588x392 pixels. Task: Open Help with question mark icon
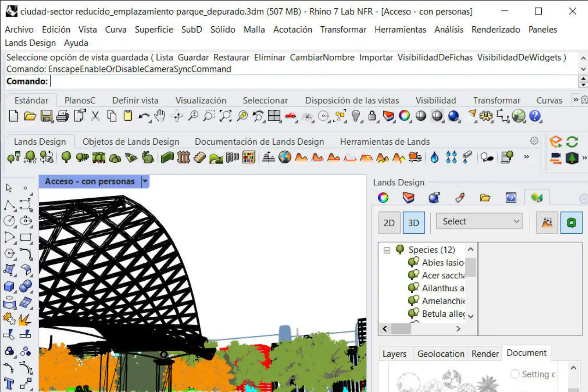pos(535,116)
